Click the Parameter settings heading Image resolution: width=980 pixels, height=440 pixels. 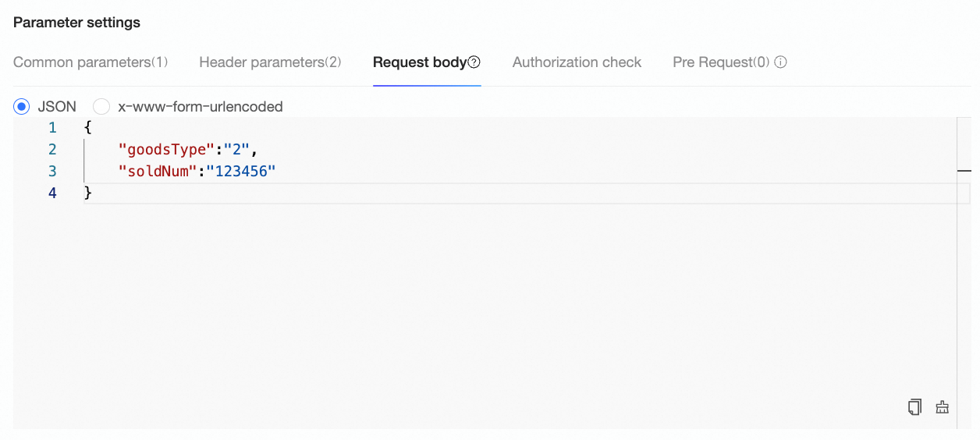pos(76,23)
